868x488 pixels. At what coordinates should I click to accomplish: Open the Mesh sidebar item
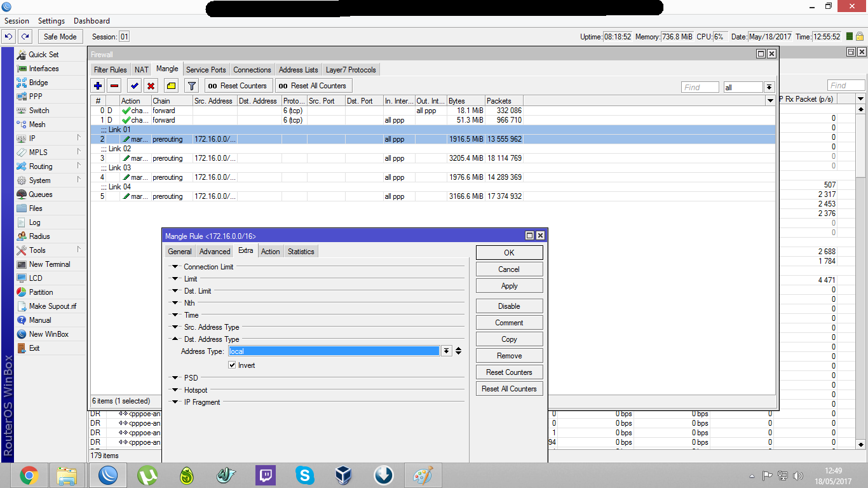37,125
